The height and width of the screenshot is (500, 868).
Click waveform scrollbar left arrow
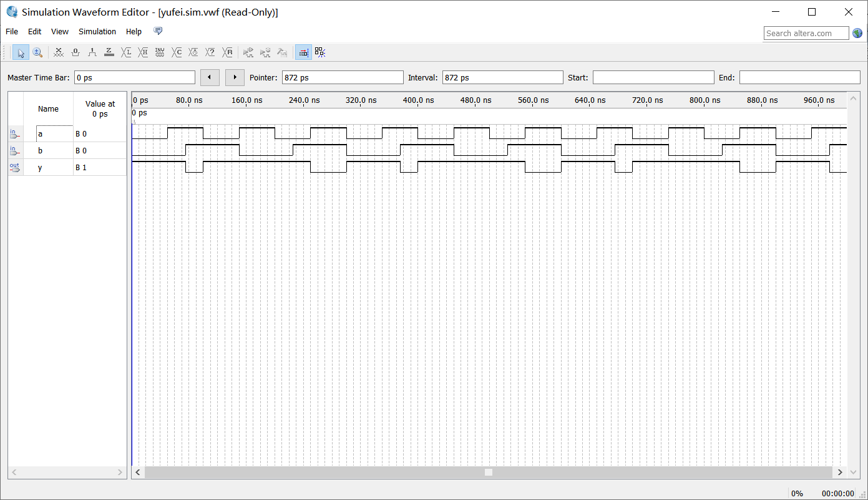coord(139,473)
